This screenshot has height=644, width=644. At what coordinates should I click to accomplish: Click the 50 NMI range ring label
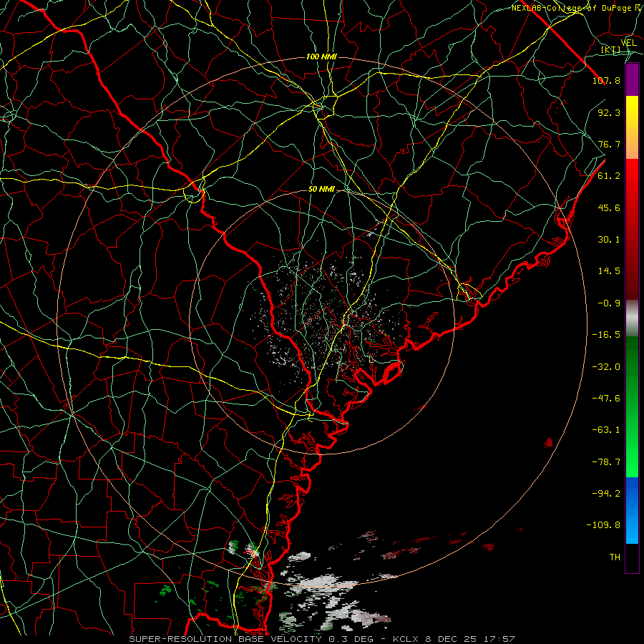[x=321, y=190]
